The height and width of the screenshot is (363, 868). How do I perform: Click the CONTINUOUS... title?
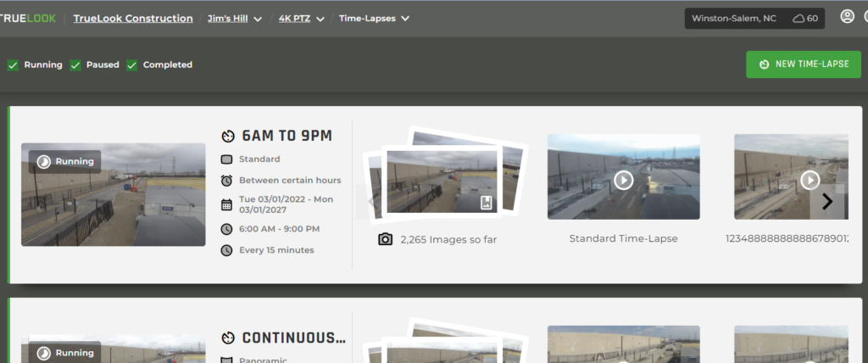click(294, 338)
